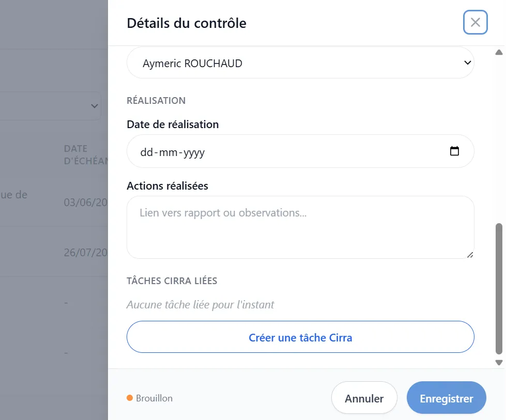The width and height of the screenshot is (506, 420).
Task: Close the Détails du contrôle panel
Action: click(x=475, y=22)
